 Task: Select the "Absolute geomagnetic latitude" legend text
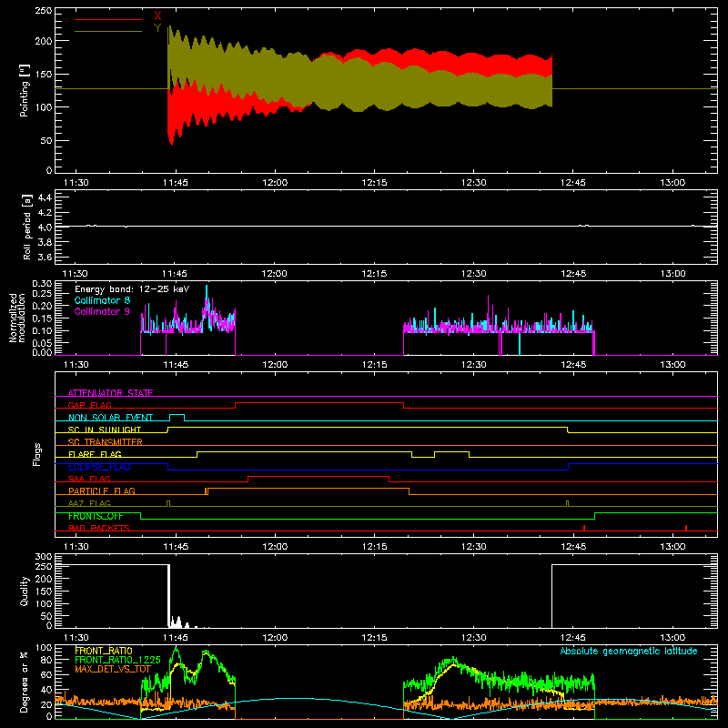(x=629, y=651)
